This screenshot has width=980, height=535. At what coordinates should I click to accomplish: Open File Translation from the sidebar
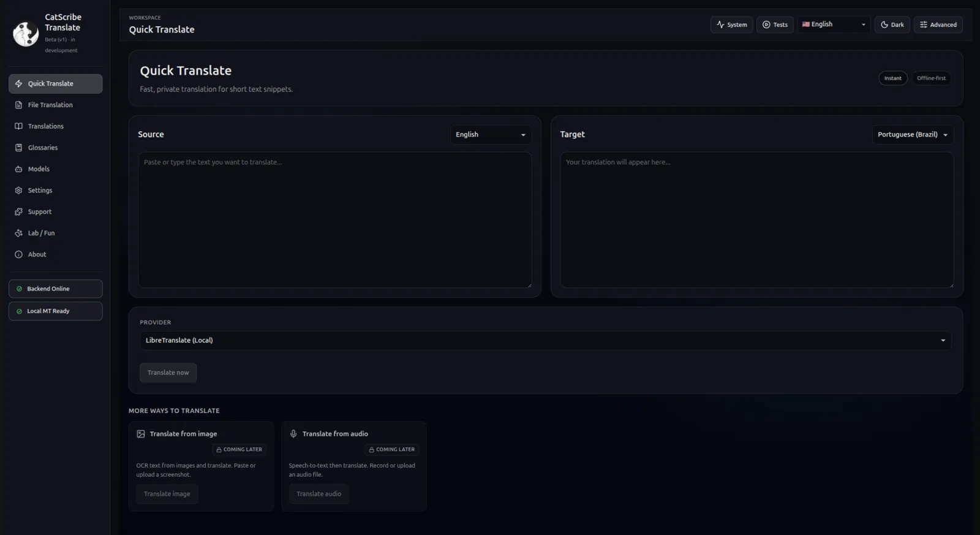[50, 105]
